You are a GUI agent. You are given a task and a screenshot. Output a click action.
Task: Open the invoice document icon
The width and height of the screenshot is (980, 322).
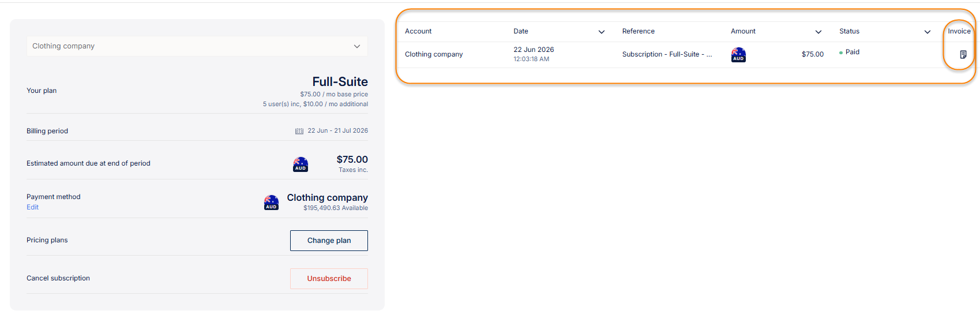click(x=963, y=54)
